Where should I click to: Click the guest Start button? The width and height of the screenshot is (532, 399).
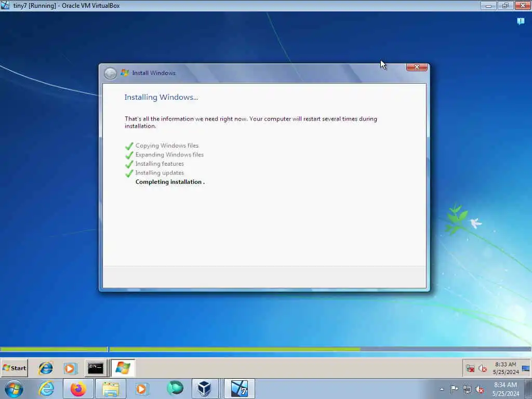point(14,368)
